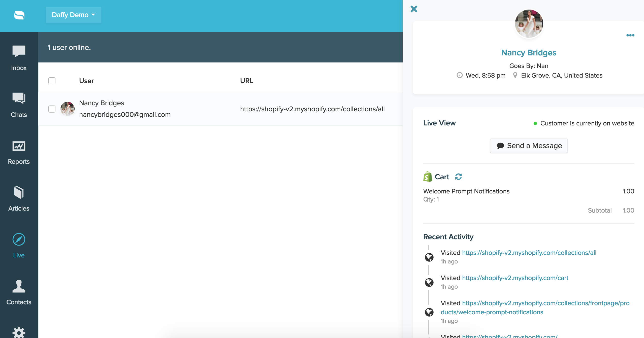This screenshot has height=338, width=644.
Task: Open the Daffy Demo workspace dropdown
Action: pos(73,15)
